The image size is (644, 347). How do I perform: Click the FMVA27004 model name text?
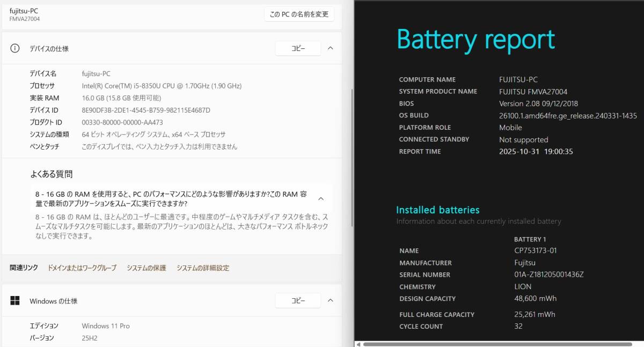(x=25, y=19)
